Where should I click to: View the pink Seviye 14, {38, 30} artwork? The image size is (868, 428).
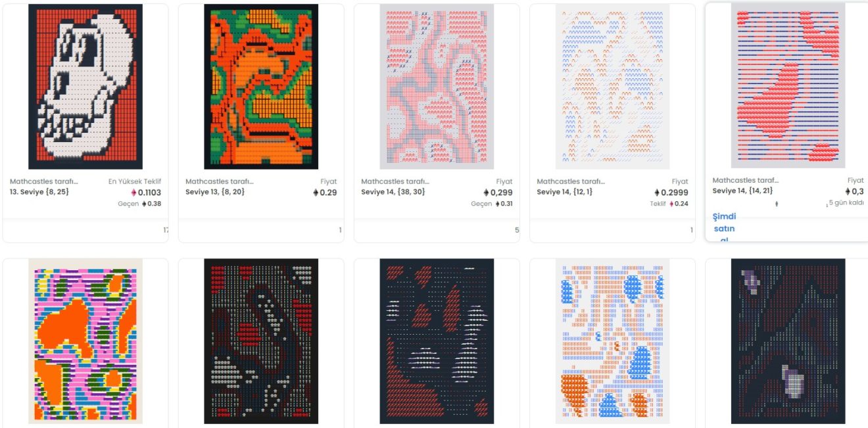[437, 87]
